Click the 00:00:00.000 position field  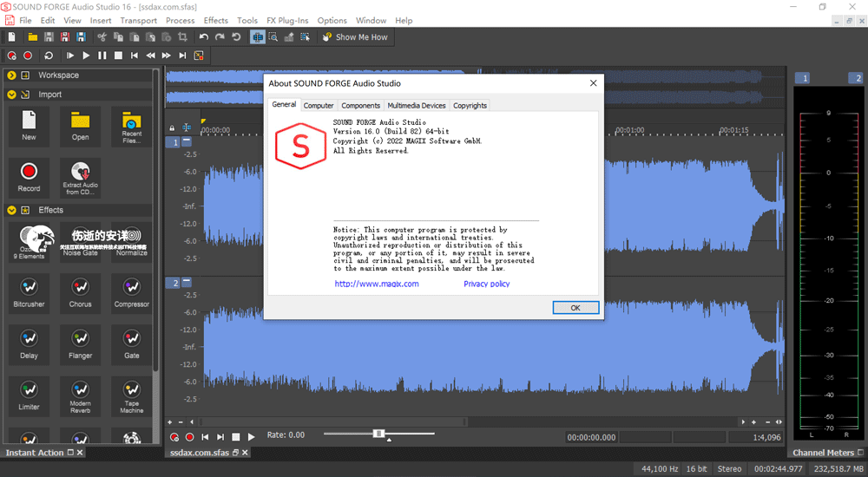click(x=591, y=437)
